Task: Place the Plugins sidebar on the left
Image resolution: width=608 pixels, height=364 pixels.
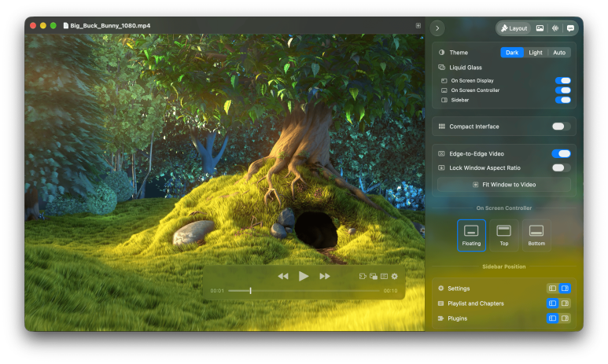Action: click(x=552, y=318)
